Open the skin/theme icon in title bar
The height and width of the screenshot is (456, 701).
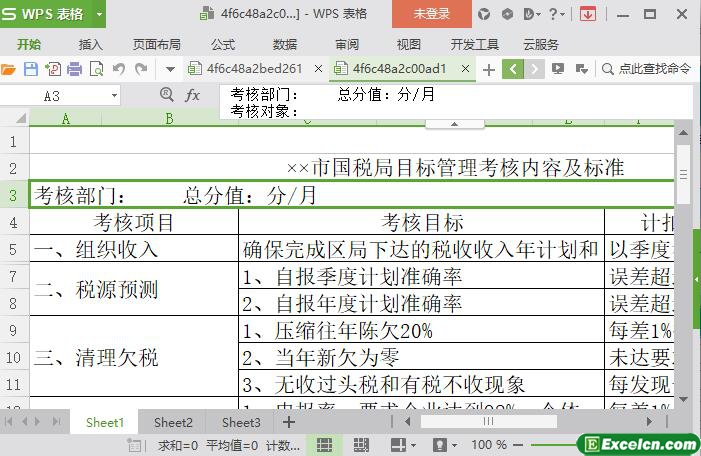pos(484,14)
